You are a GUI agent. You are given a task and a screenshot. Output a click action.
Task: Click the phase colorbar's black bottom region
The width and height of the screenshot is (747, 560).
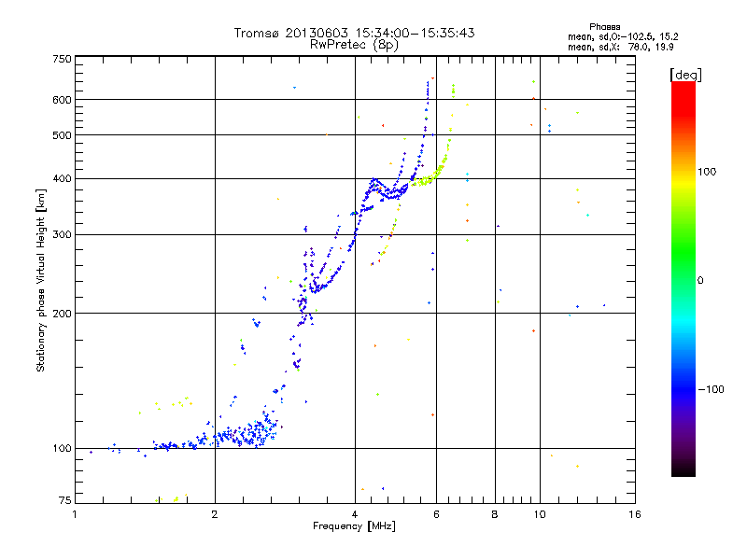click(x=684, y=469)
